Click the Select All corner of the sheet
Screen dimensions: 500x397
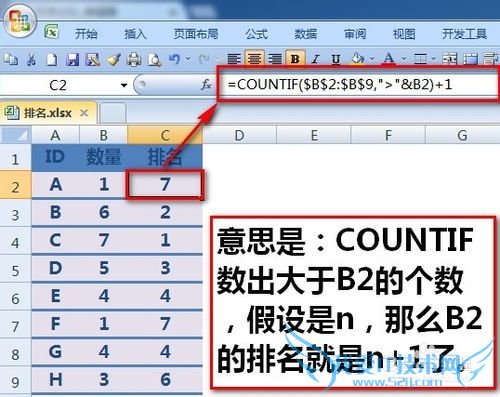(16, 135)
